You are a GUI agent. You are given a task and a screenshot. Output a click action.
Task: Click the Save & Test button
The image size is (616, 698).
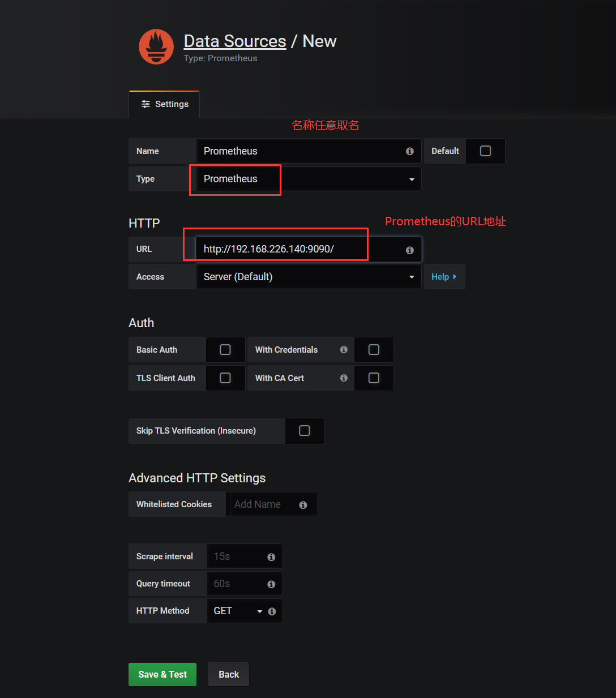point(162,674)
